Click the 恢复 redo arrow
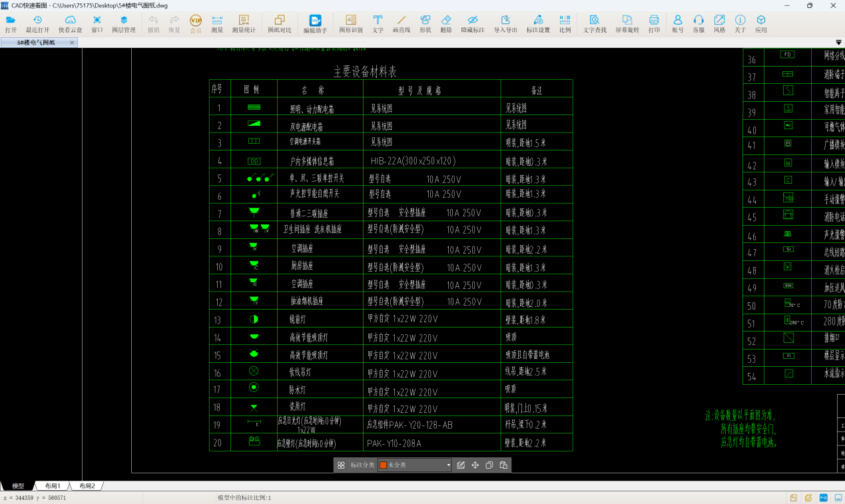 coord(174,24)
